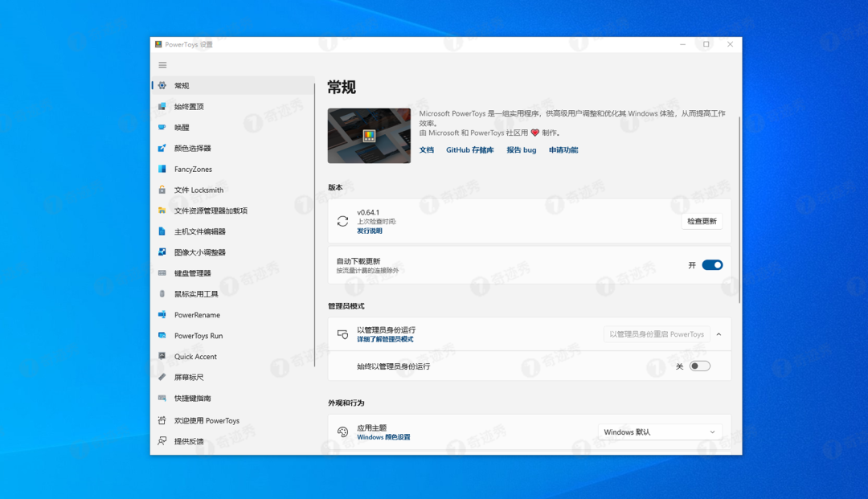Select the FancyZones menu label
This screenshot has height=499, width=868.
point(193,170)
